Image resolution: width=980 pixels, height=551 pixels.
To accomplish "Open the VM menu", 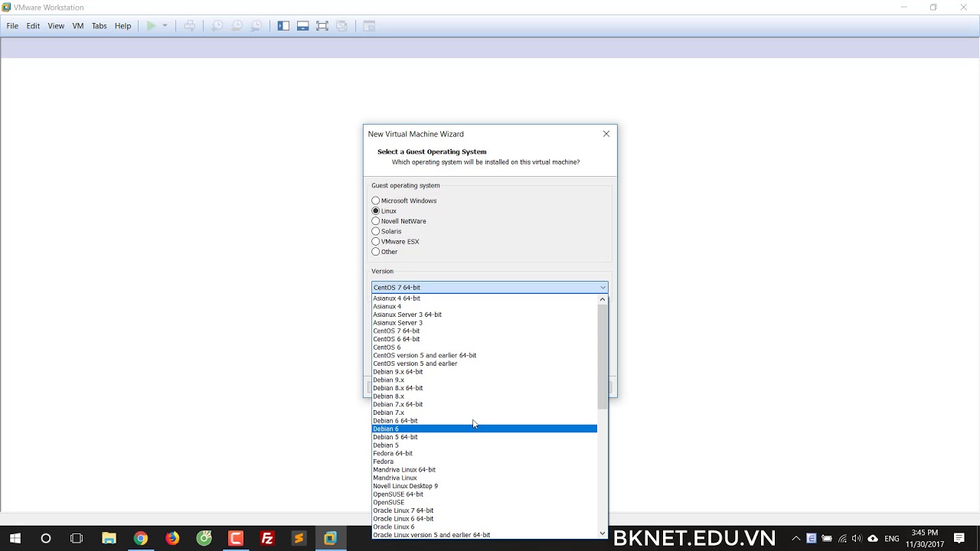I will (x=78, y=26).
